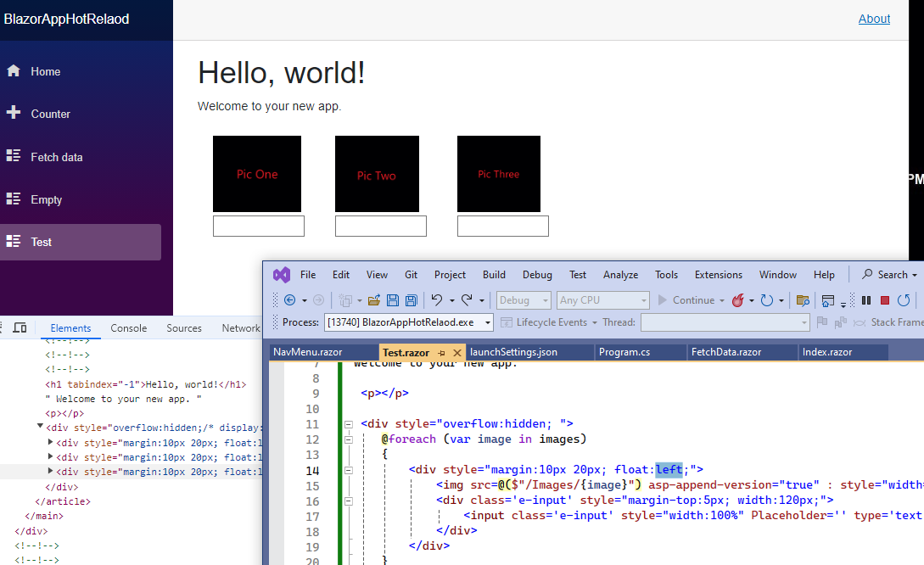Click the Home icon in the sidebar
This screenshot has height=565, width=924.
coord(12,71)
